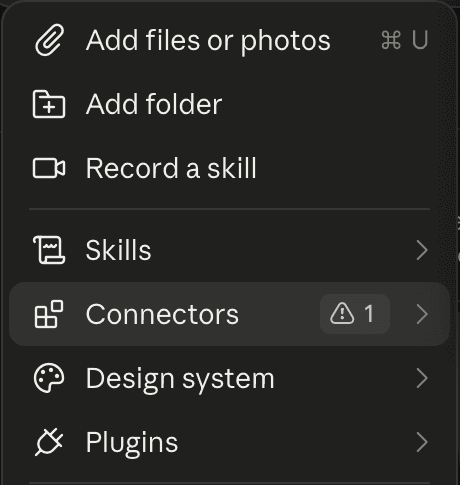Open the Design system text entry
Image resolution: width=460 pixels, height=485 pixels.
180,379
